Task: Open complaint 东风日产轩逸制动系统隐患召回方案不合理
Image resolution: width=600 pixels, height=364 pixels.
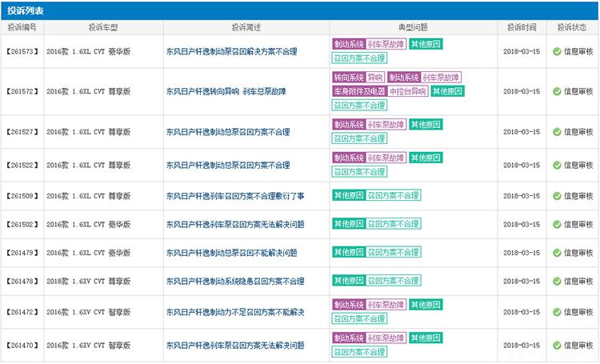Action: click(234, 282)
